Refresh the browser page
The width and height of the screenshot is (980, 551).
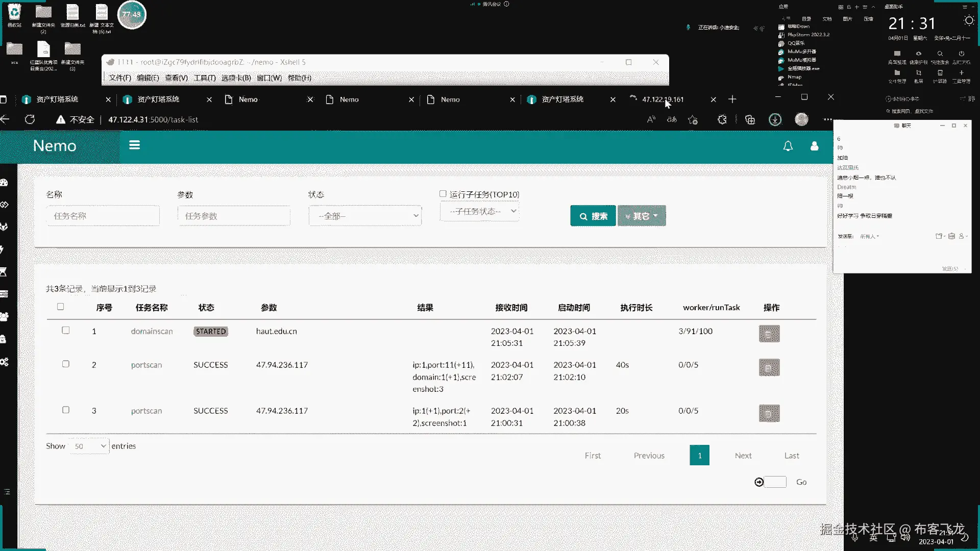(30, 119)
